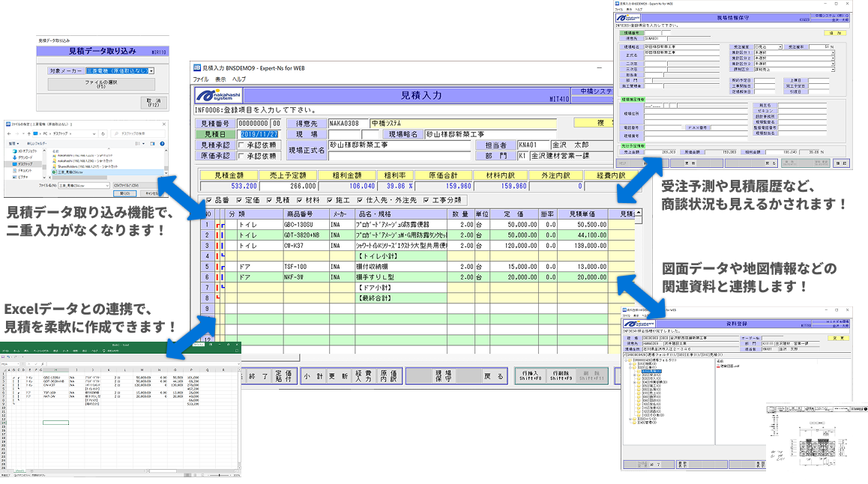Image resolution: width=868 pixels, height=484 pixels.
Task: Toggle the 工事分類 checkbox
Action: tap(427, 200)
